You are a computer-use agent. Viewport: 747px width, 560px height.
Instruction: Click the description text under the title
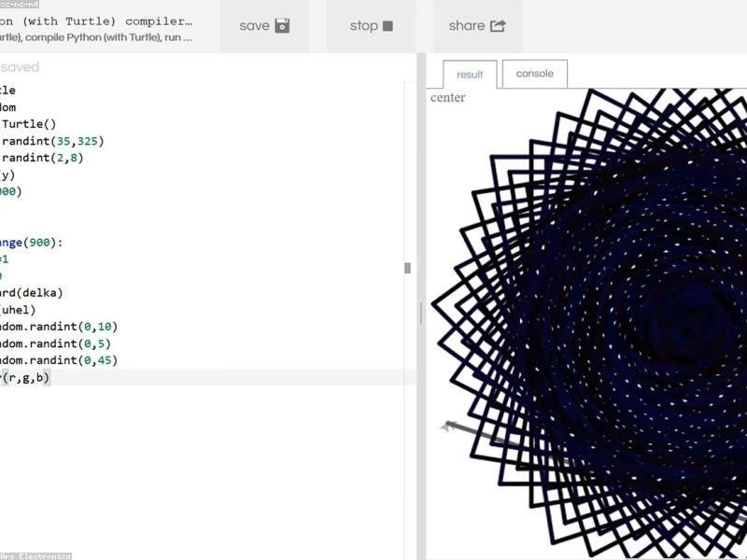pyautogui.click(x=96, y=37)
